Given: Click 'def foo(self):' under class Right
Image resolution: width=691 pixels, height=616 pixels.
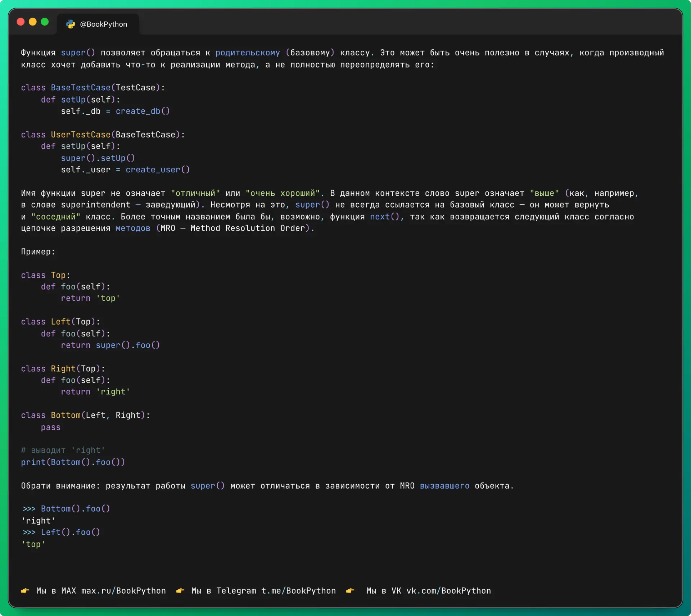Looking at the screenshot, I should (76, 380).
